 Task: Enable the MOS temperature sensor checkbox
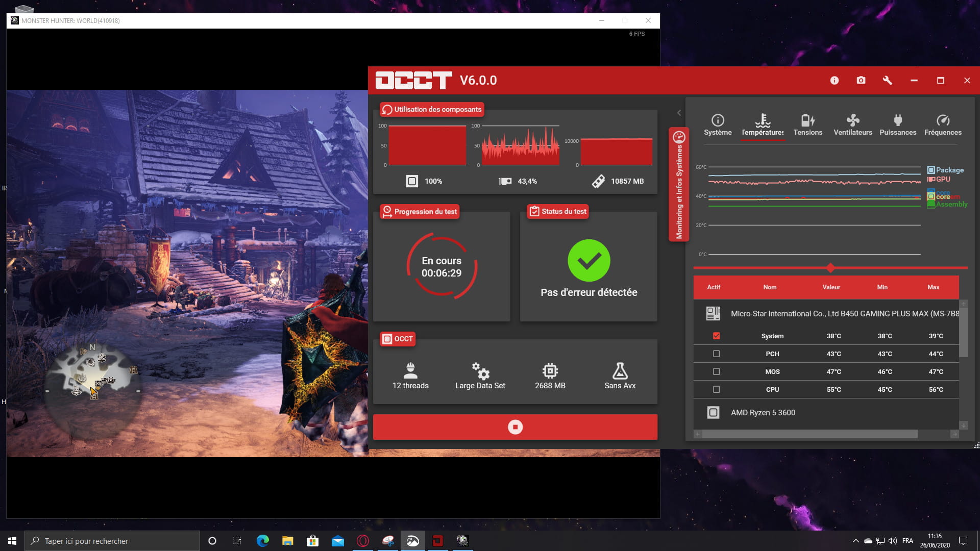click(x=716, y=371)
